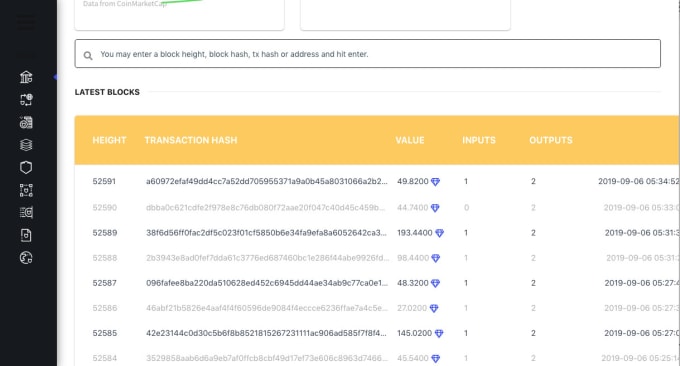Open the stacked layers sidebar icon
Screen dimensions: 680x366
26,145
